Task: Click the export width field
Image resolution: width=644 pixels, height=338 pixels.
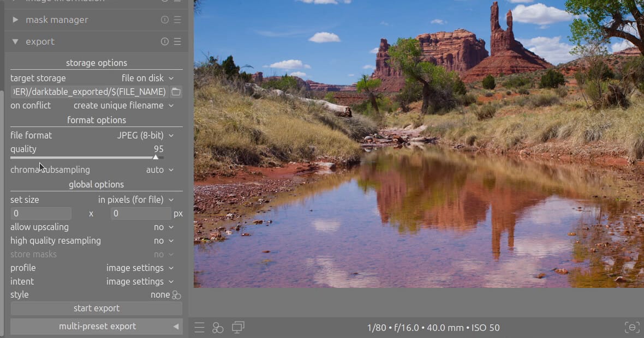Action: click(41, 213)
